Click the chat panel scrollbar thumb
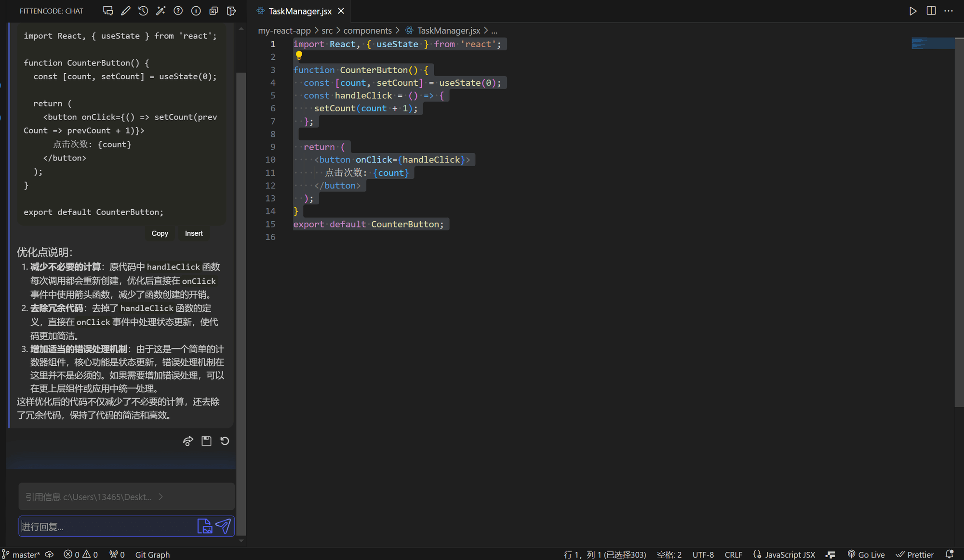This screenshot has height=560, width=964. click(x=241, y=304)
